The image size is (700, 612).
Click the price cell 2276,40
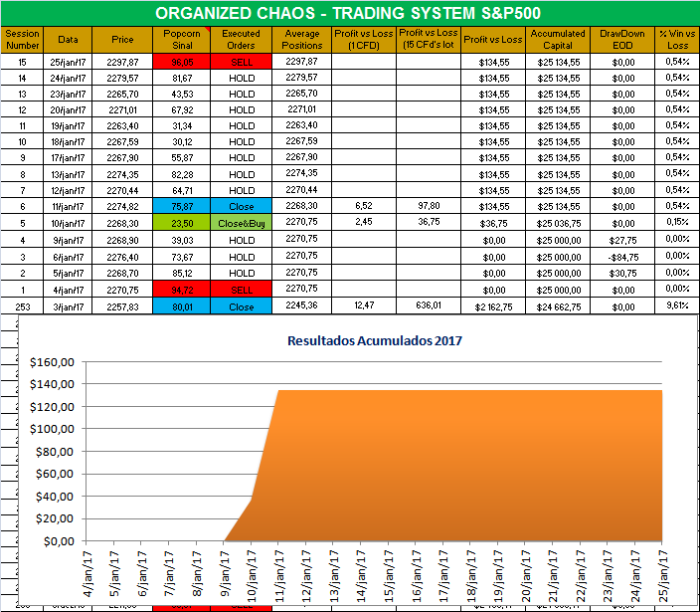click(x=122, y=257)
